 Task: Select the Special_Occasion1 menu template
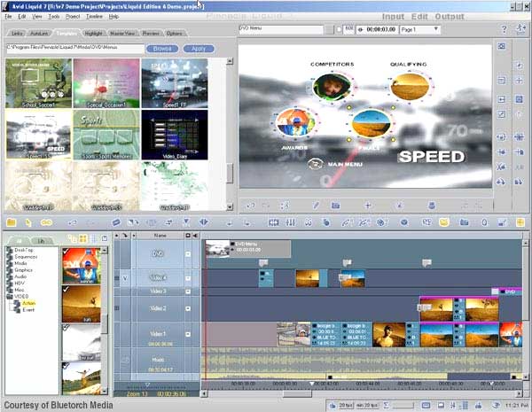106,83
